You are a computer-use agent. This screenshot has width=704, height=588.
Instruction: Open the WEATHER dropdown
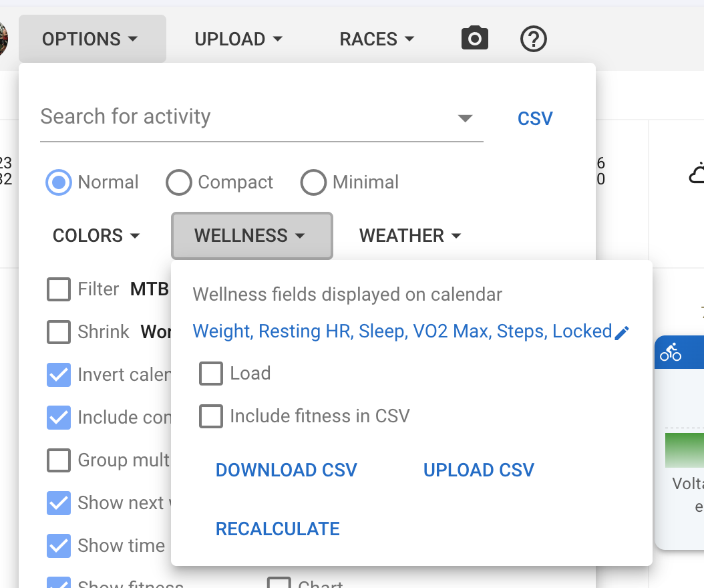coord(410,236)
